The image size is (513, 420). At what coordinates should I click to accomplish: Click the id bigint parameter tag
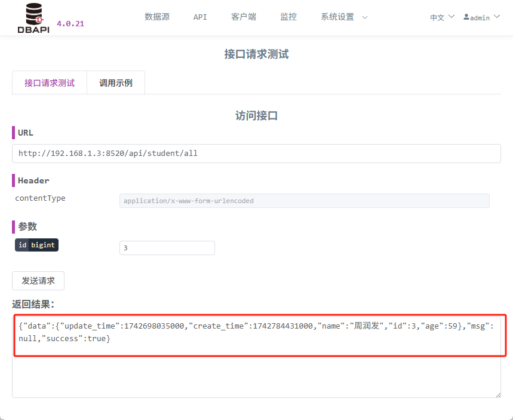[x=36, y=245]
